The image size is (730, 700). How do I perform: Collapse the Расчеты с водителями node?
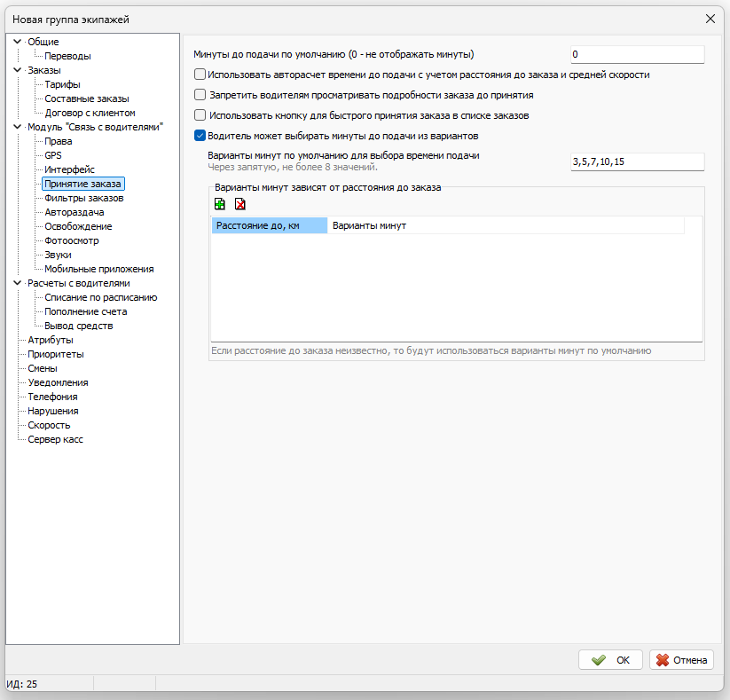pyautogui.click(x=17, y=283)
